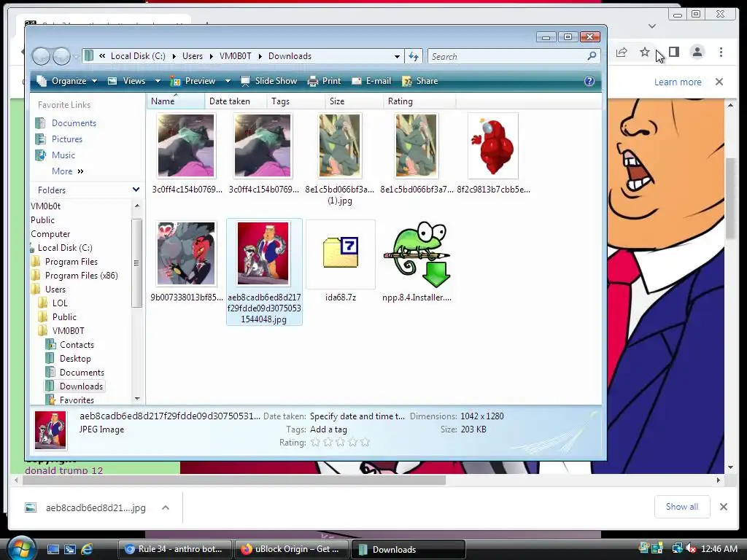
Task: Select Program Files (x86) in the tree
Action: [81, 275]
